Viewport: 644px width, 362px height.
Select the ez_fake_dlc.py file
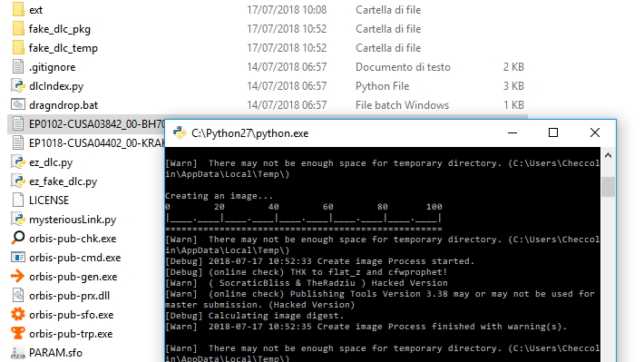(x=63, y=181)
